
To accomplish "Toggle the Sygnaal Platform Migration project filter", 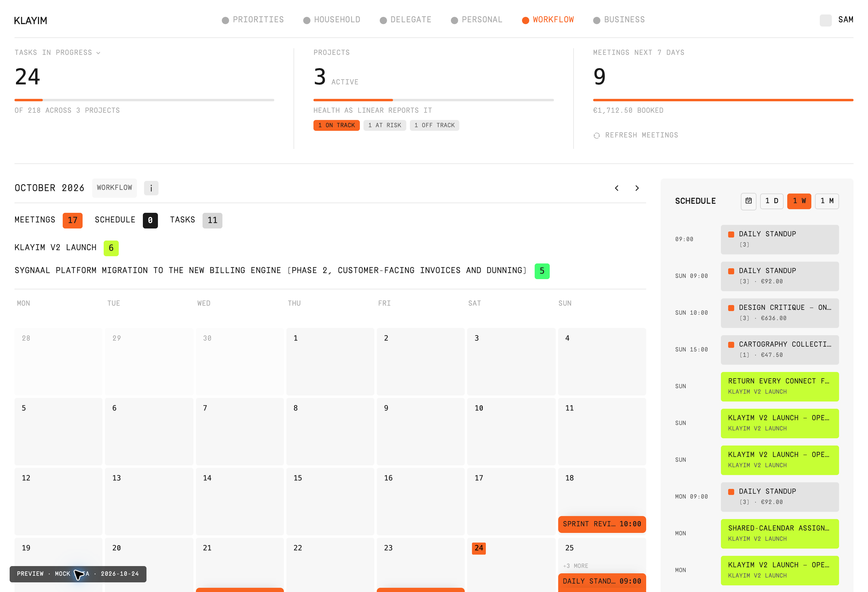I will click(x=282, y=271).
